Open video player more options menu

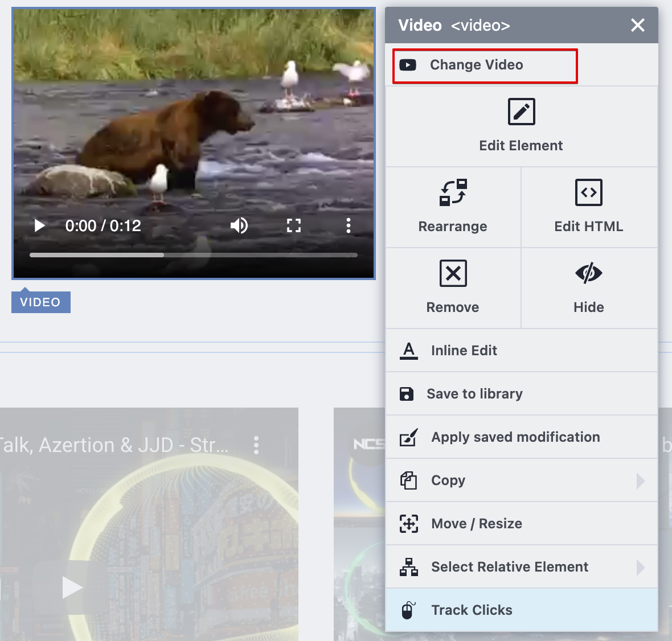click(x=349, y=225)
